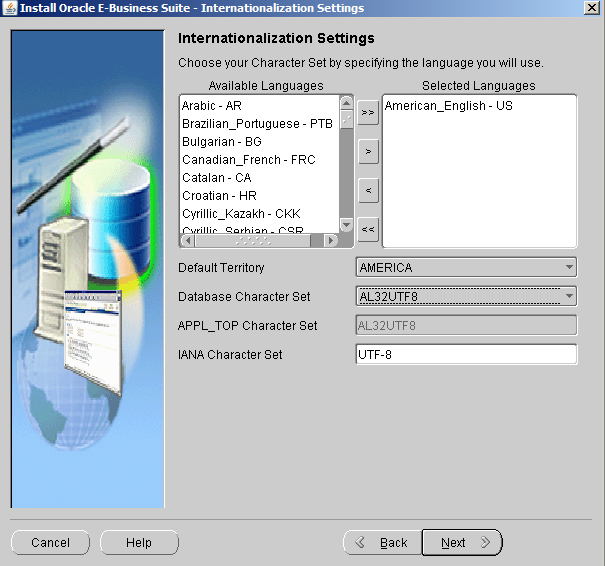The image size is (605, 566).
Task: Click the horizontal scrollbar right arrow
Action: 331,241
